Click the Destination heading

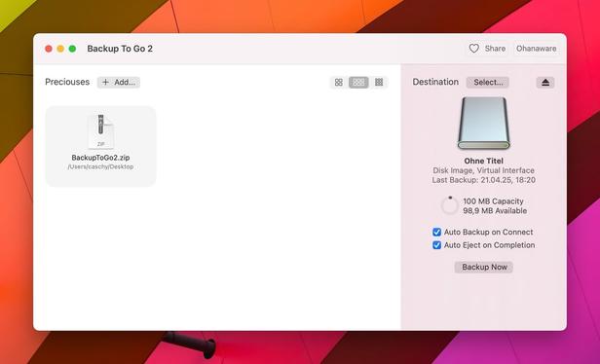click(x=435, y=82)
